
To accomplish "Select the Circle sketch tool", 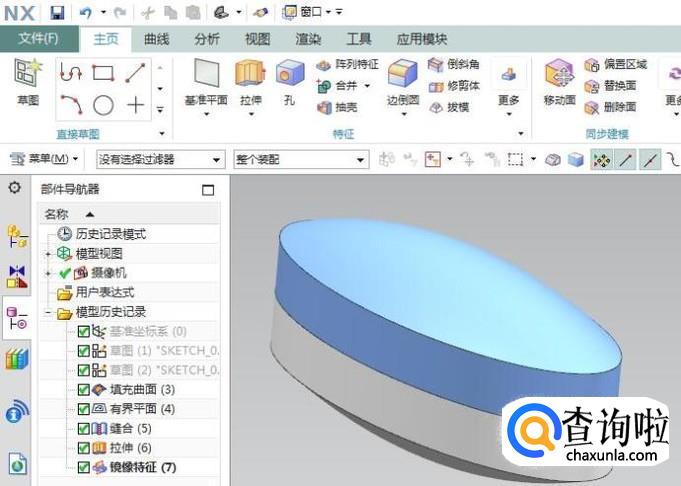I will coord(103,105).
